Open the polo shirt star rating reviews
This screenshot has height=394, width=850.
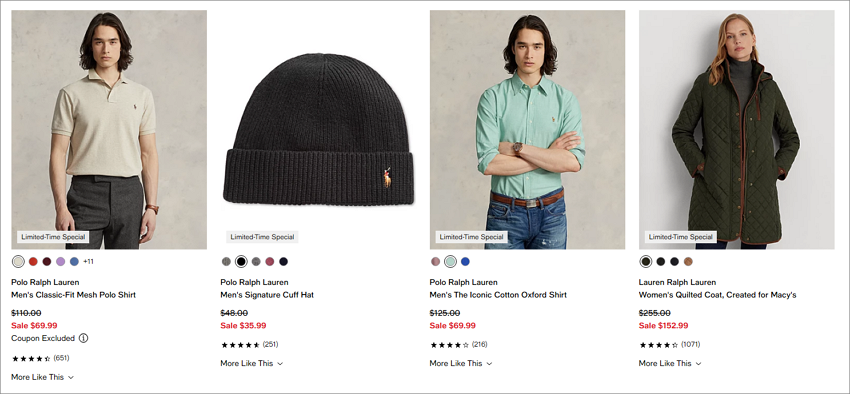coord(40,358)
